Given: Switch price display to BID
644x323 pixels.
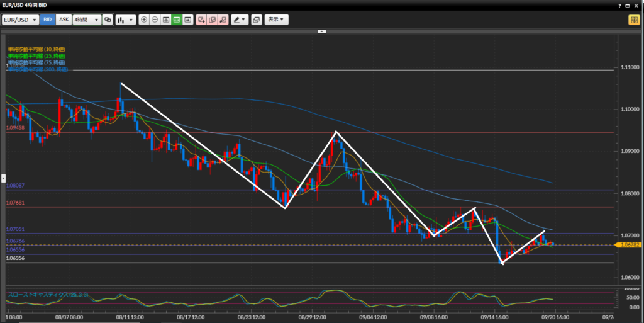Looking at the screenshot, I should tap(48, 20).
